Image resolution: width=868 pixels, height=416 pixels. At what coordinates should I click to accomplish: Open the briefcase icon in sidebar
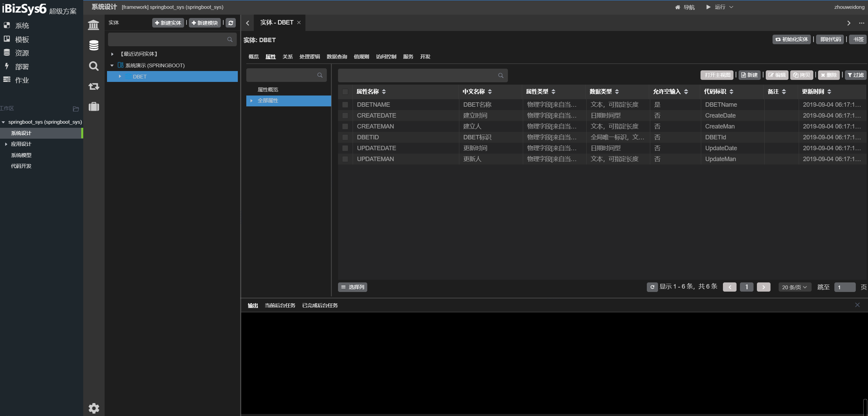94,107
